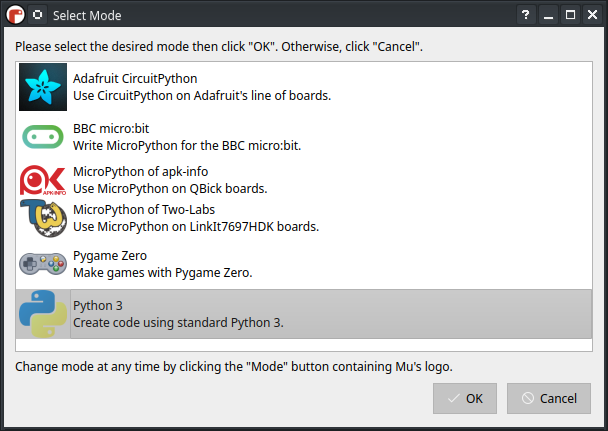Click the blank area below Python 3 row
Screen dimensions: 608x431
[x=304, y=345]
